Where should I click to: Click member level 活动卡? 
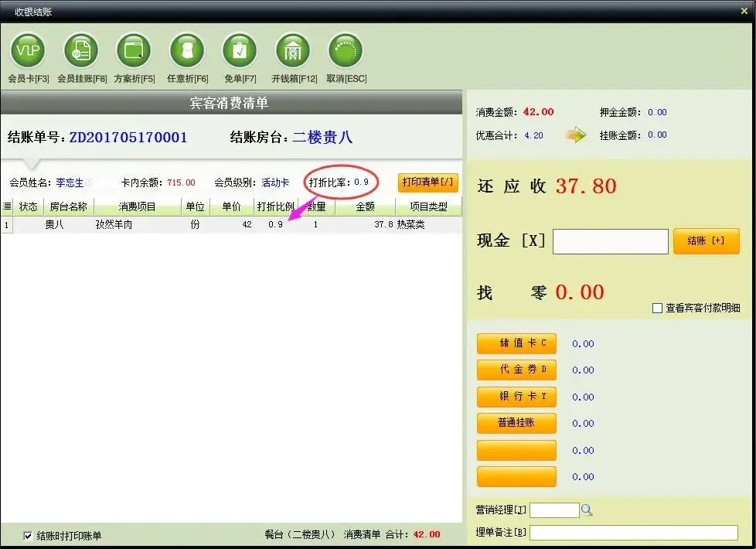point(275,182)
